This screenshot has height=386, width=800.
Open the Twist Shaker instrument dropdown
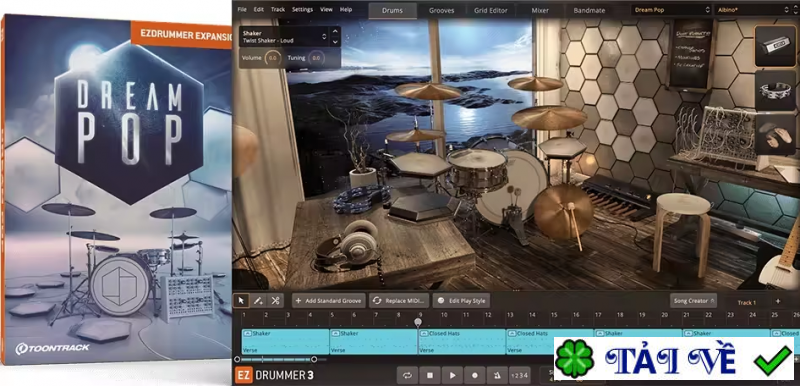coord(285,37)
